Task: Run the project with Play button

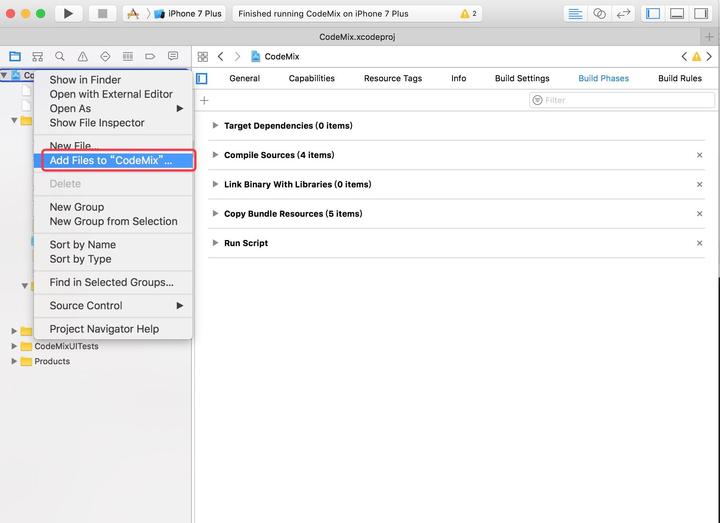Action: click(x=68, y=13)
